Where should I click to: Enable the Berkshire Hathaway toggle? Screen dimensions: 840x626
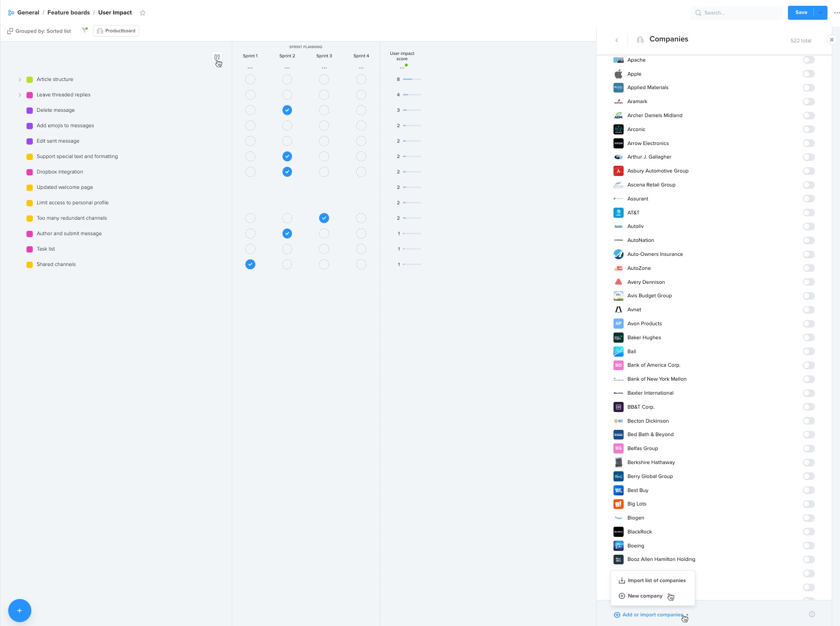tap(809, 462)
